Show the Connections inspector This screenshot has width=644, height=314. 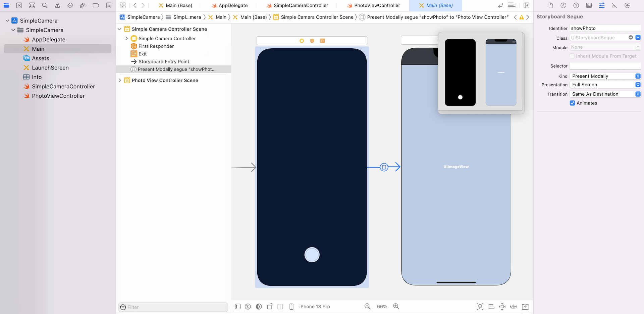[x=627, y=5]
